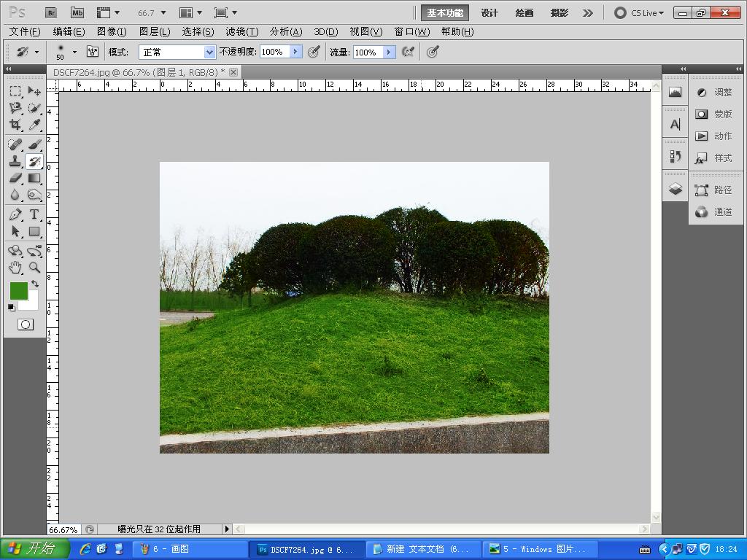Show more workspaces with double chevron
Viewport: 747px width, 560px height.
tap(589, 13)
